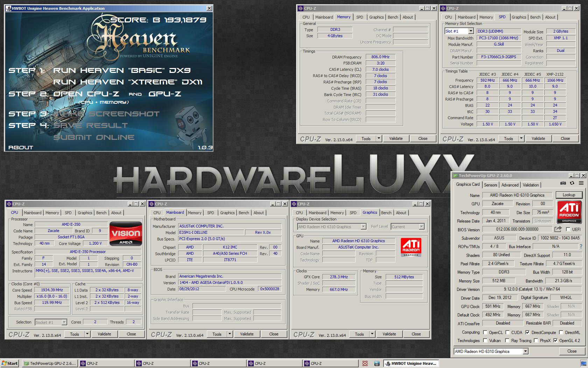
Task: Open the Slot #1 memory slot dropdown
Action: click(x=471, y=31)
